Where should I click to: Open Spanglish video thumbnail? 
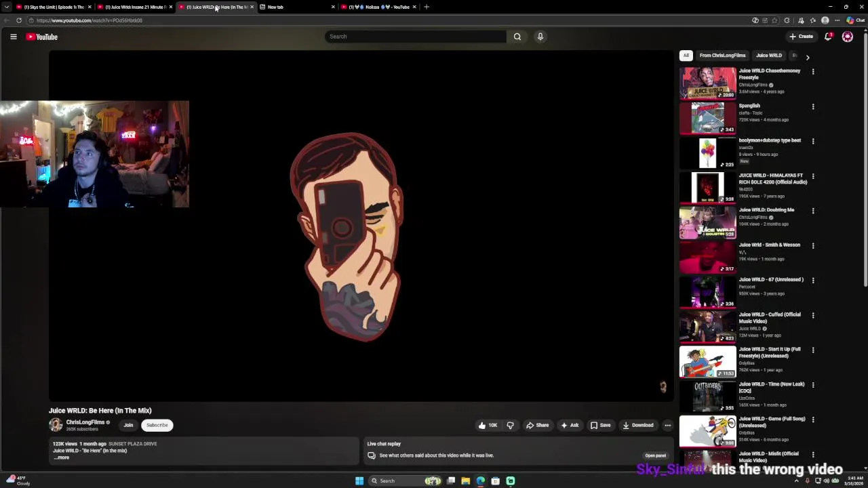point(707,118)
